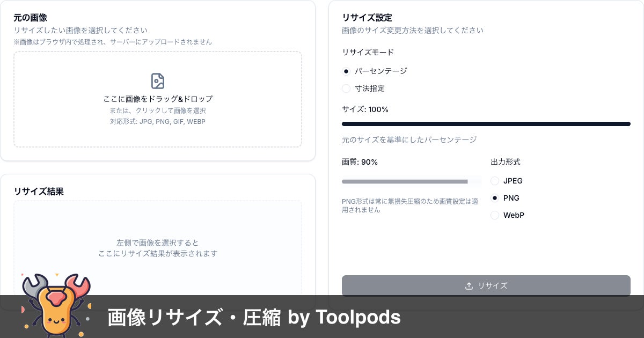Screen dimensions: 644x338
Task: Choose PNG output format
Action: pos(495,198)
